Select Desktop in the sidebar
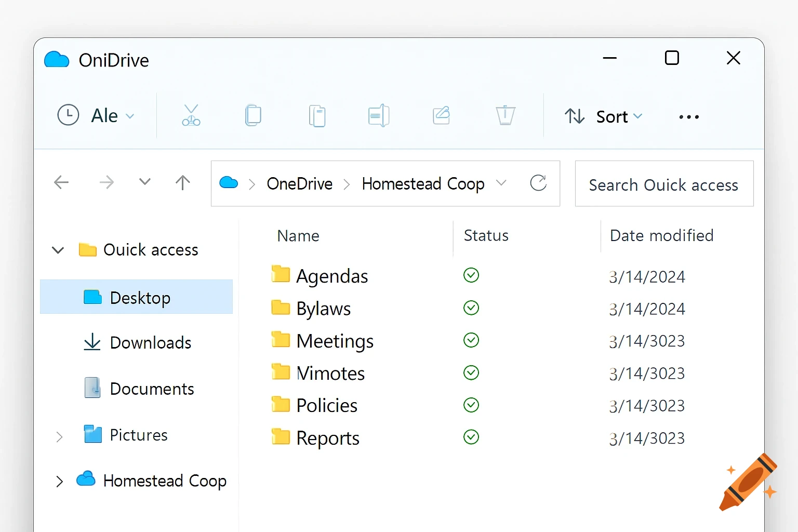The width and height of the screenshot is (798, 532). click(x=136, y=297)
